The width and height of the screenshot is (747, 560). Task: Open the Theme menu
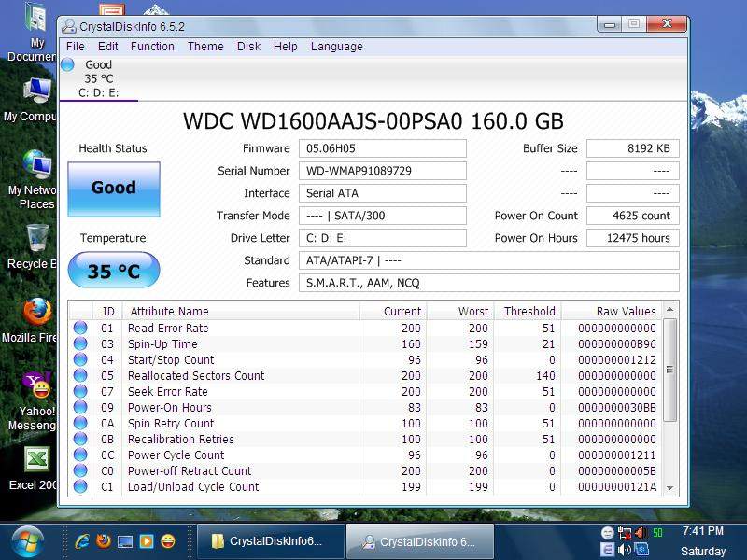pos(205,46)
